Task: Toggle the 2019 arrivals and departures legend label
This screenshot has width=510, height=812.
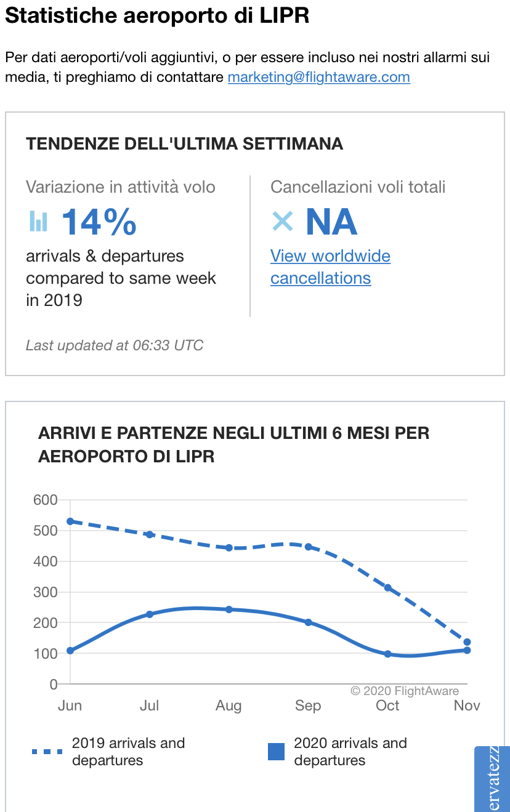Action: click(128, 752)
